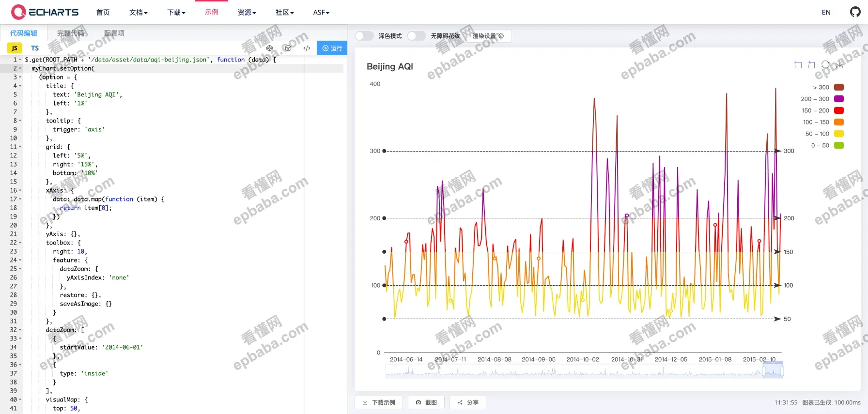The width and height of the screenshot is (868, 414).
Task: Collapse code fold arrow at line 1
Action: (20, 60)
